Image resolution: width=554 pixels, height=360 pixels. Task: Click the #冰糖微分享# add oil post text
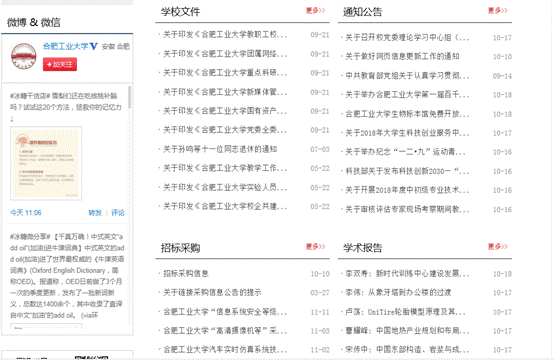point(67,276)
